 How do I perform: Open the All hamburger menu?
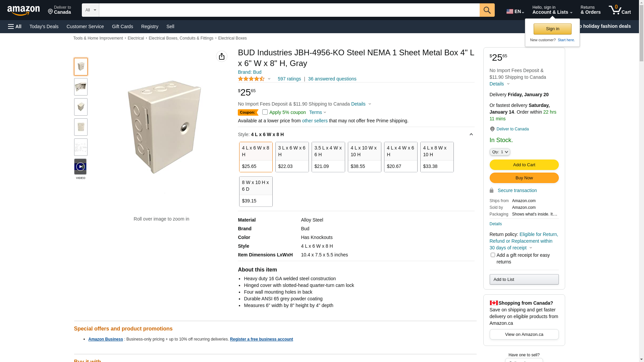[x=15, y=26]
